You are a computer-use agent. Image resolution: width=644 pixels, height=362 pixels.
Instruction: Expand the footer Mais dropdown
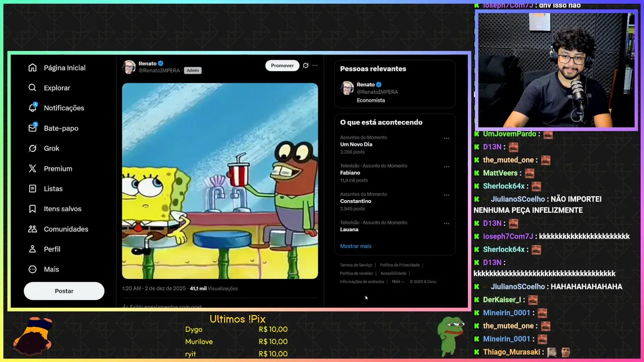tap(398, 282)
